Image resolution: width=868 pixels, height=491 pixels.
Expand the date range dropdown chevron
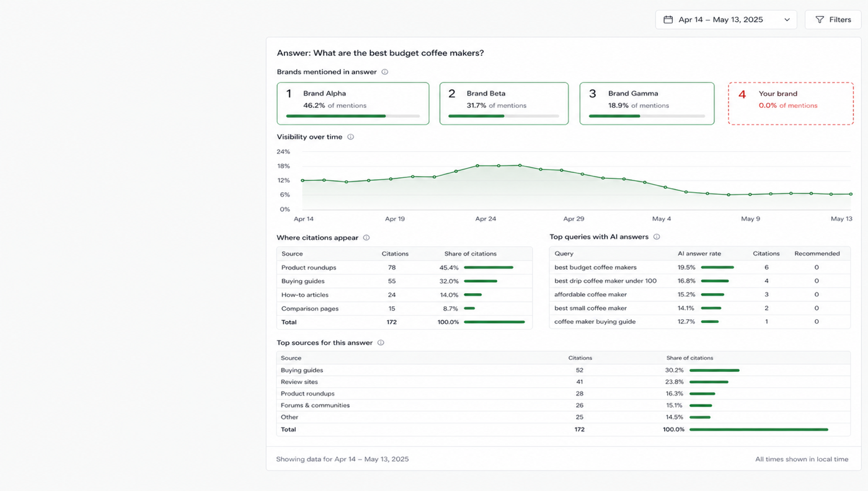pyautogui.click(x=787, y=20)
